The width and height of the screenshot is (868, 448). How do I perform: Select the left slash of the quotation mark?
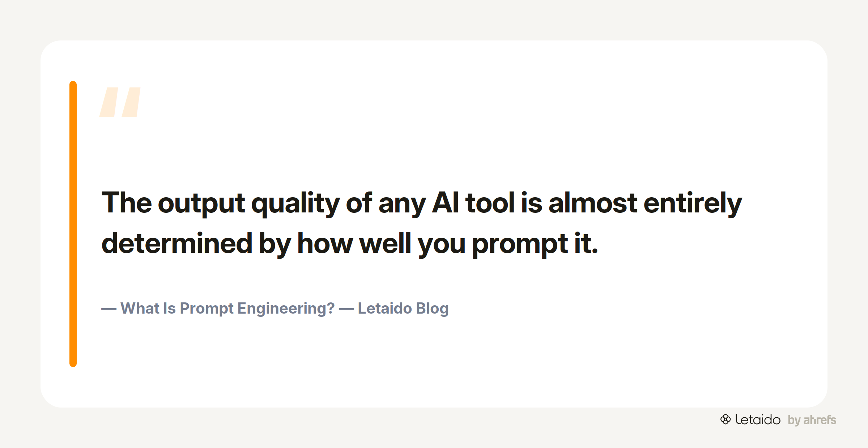coord(109,102)
